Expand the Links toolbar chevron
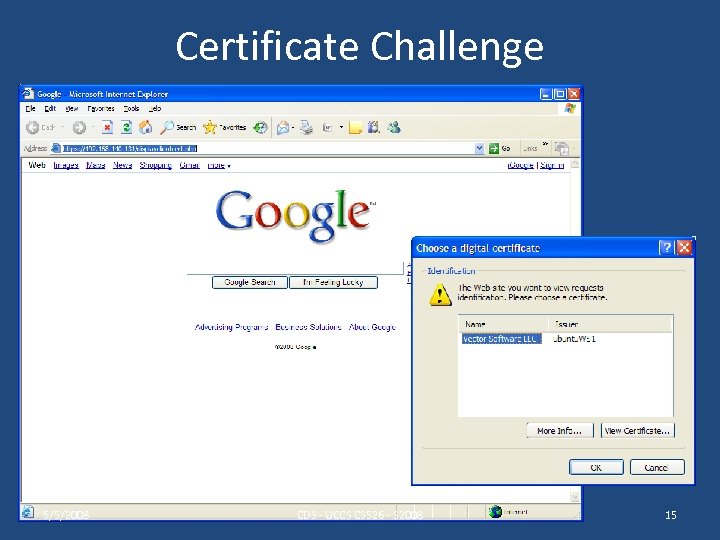720x540 pixels. click(x=545, y=144)
